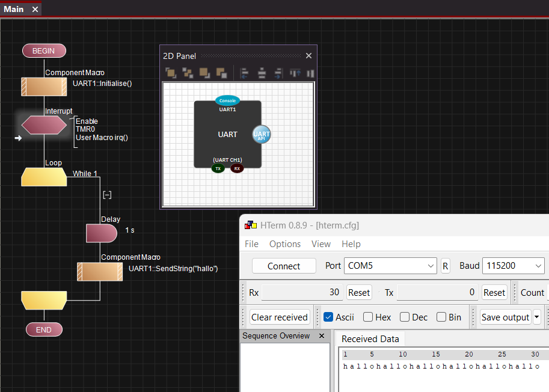Switch to the Received Data tab

pos(370,338)
